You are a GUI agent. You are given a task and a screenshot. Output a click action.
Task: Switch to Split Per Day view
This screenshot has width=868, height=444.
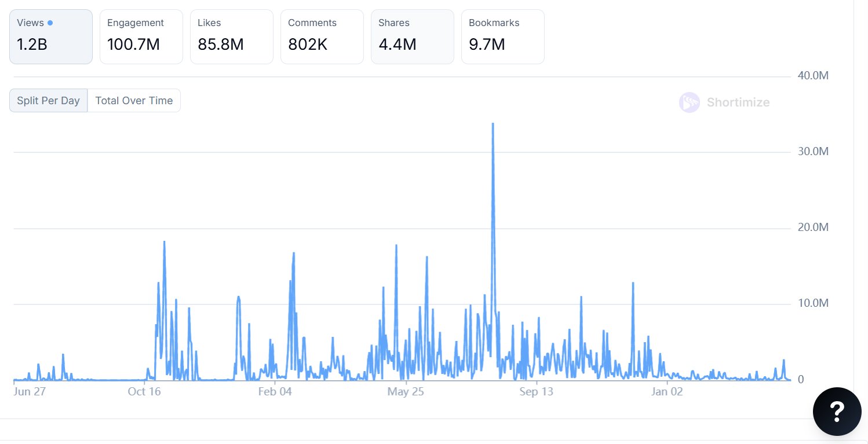point(48,100)
